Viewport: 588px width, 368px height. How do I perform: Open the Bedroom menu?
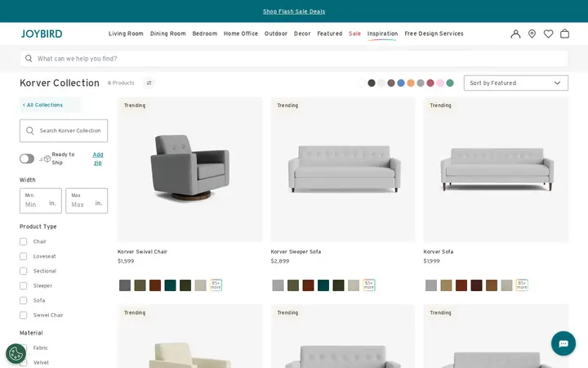(205, 34)
